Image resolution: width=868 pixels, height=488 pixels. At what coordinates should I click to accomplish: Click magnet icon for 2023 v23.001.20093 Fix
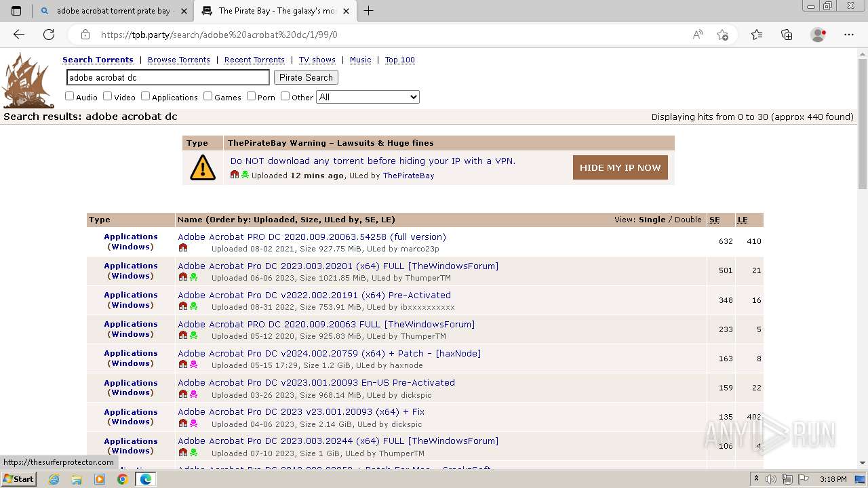click(183, 424)
